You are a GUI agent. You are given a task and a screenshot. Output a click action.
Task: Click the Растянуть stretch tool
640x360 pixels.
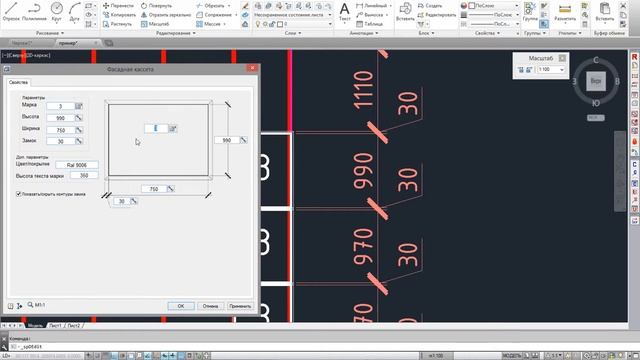(x=117, y=24)
